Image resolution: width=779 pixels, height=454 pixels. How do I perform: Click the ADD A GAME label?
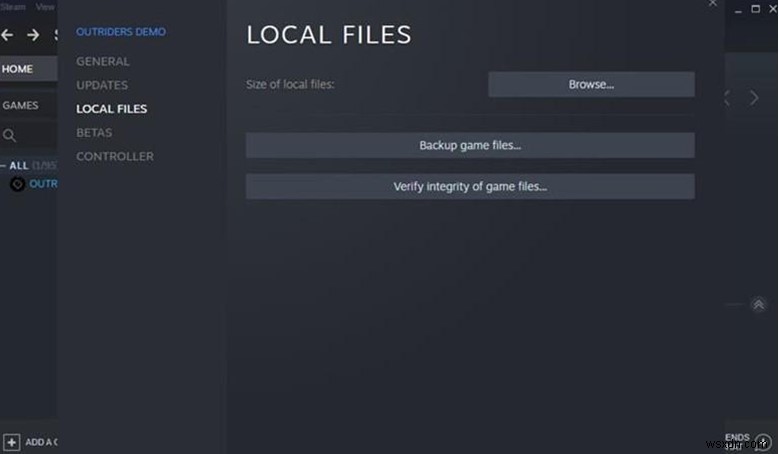[x=41, y=442]
